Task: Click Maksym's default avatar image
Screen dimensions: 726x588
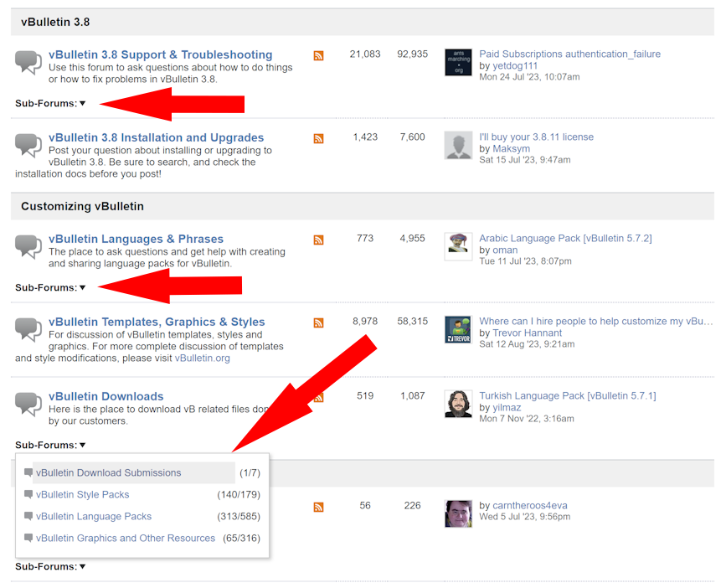Action: 458,145
